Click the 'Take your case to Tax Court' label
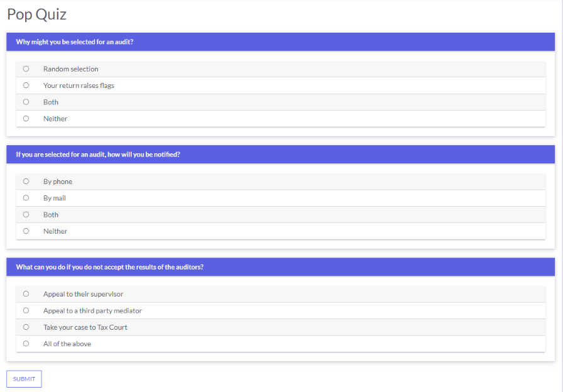 (85, 327)
